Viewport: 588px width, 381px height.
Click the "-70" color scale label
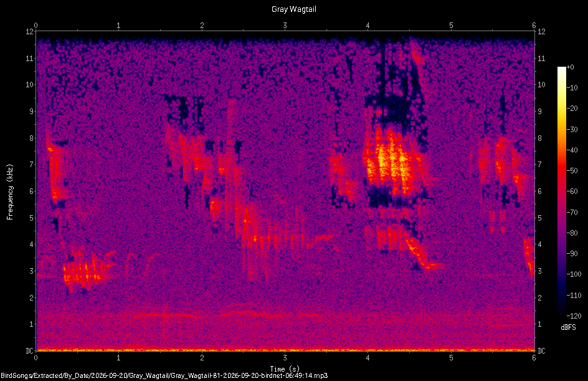point(572,213)
